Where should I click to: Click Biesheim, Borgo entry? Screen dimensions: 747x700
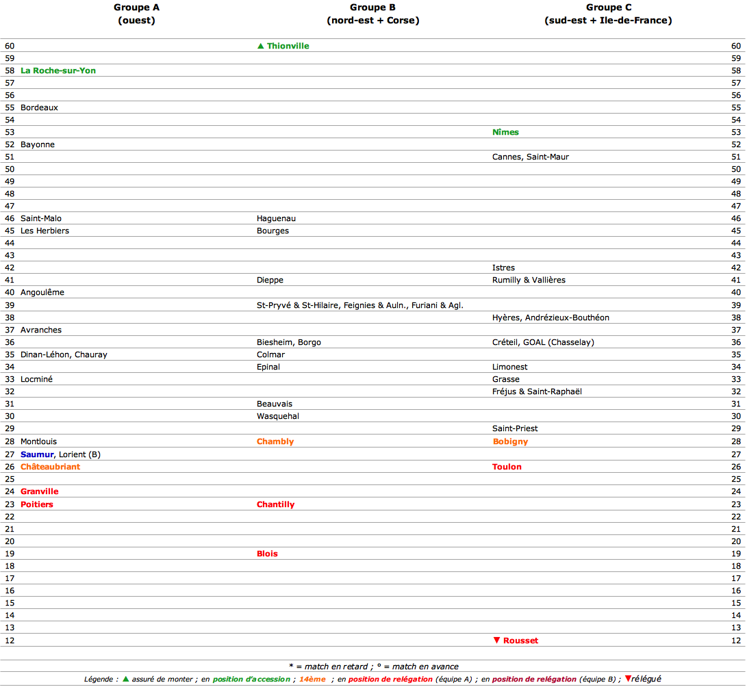(289, 342)
